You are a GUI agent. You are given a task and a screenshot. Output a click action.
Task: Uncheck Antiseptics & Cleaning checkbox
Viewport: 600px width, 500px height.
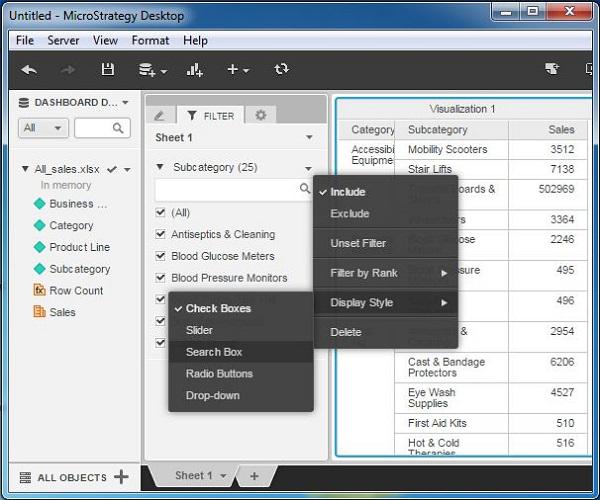click(x=160, y=234)
